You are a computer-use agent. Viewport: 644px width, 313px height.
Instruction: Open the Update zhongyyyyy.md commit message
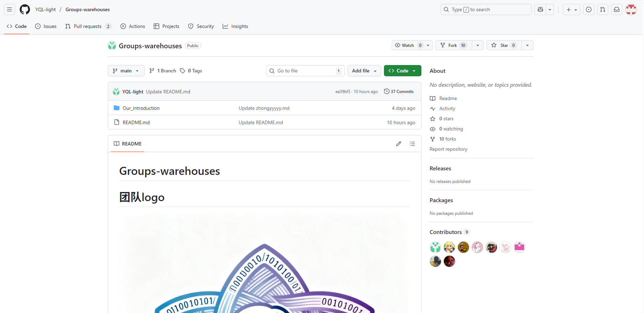[x=264, y=108]
